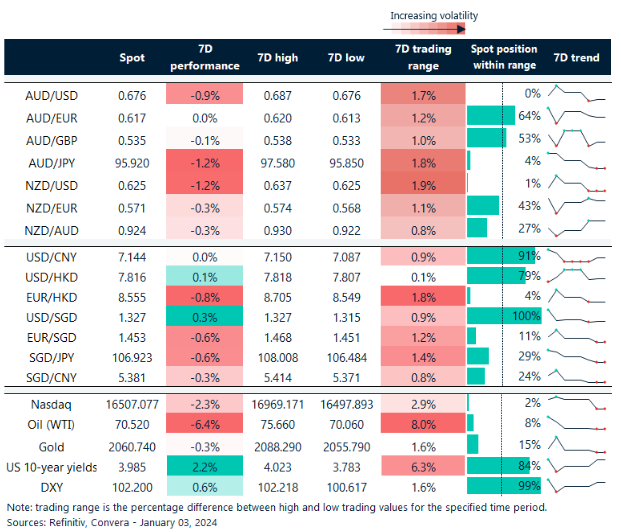Click the Spot column header
The height and width of the screenshot is (532, 621).
(x=131, y=58)
